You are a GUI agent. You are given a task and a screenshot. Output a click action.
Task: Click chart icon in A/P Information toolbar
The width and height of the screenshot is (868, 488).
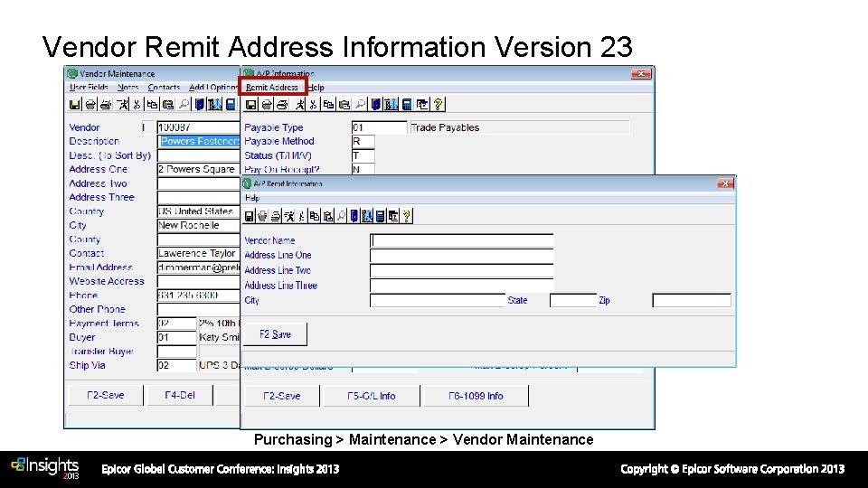point(392,104)
